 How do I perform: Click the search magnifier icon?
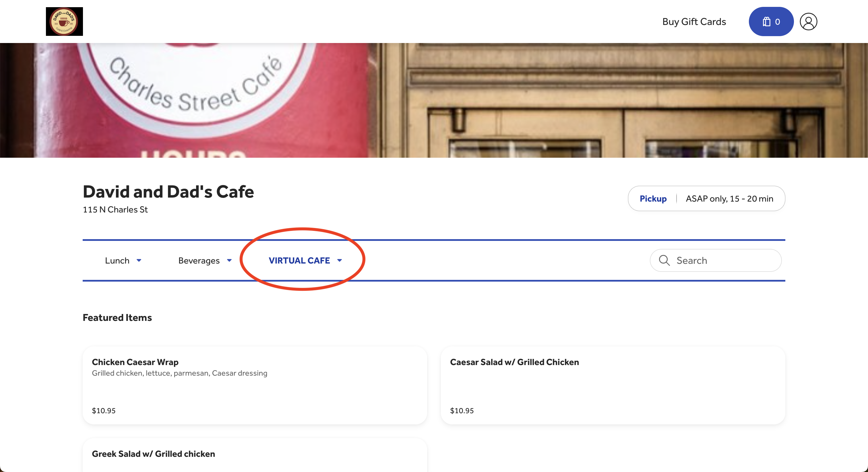click(x=664, y=260)
